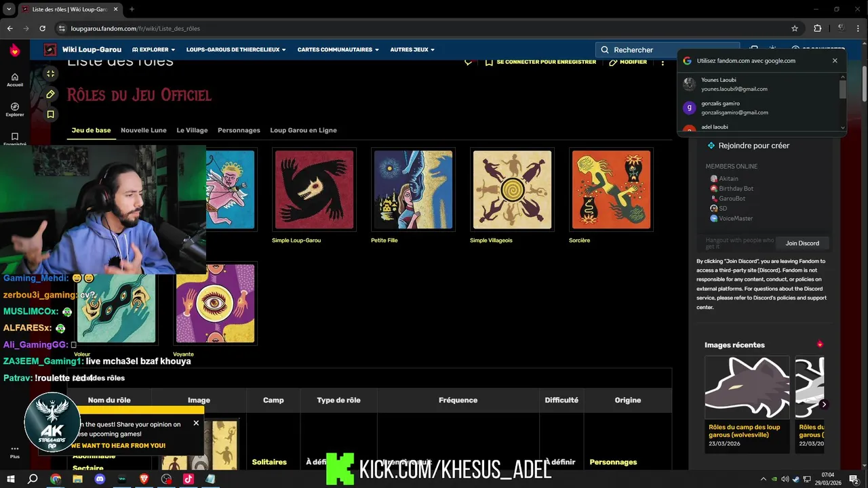Open a new browser tab
The width and height of the screenshot is (868, 488).
[x=132, y=9]
